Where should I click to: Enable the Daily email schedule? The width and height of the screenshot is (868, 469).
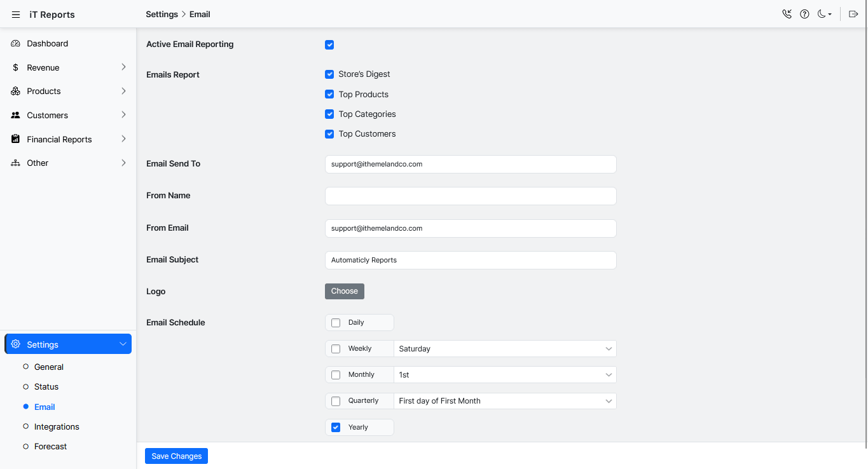click(336, 323)
